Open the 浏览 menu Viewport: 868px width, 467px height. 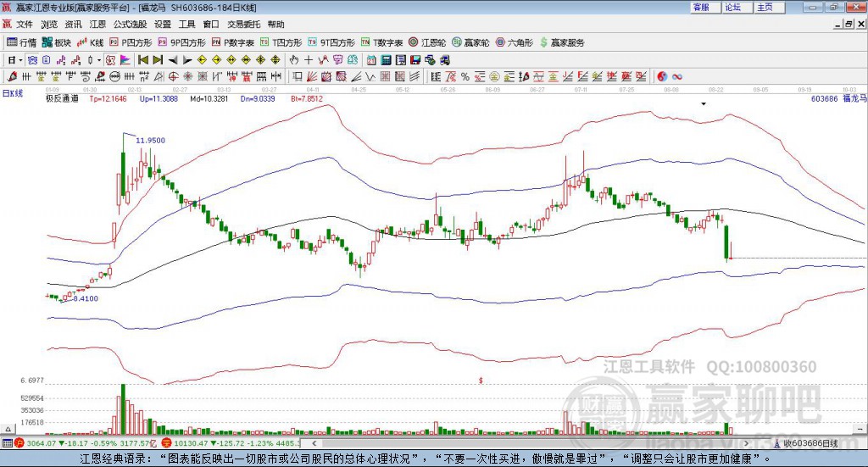[48, 25]
